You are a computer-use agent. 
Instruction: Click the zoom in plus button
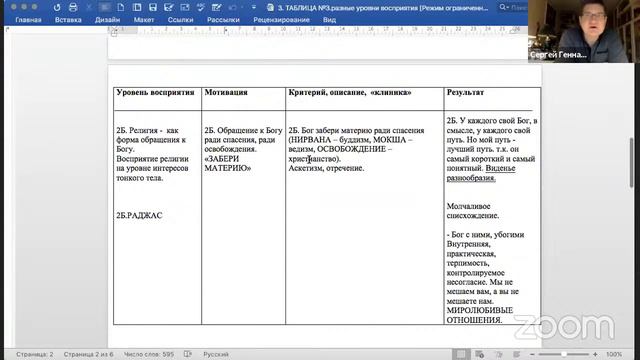click(x=595, y=354)
